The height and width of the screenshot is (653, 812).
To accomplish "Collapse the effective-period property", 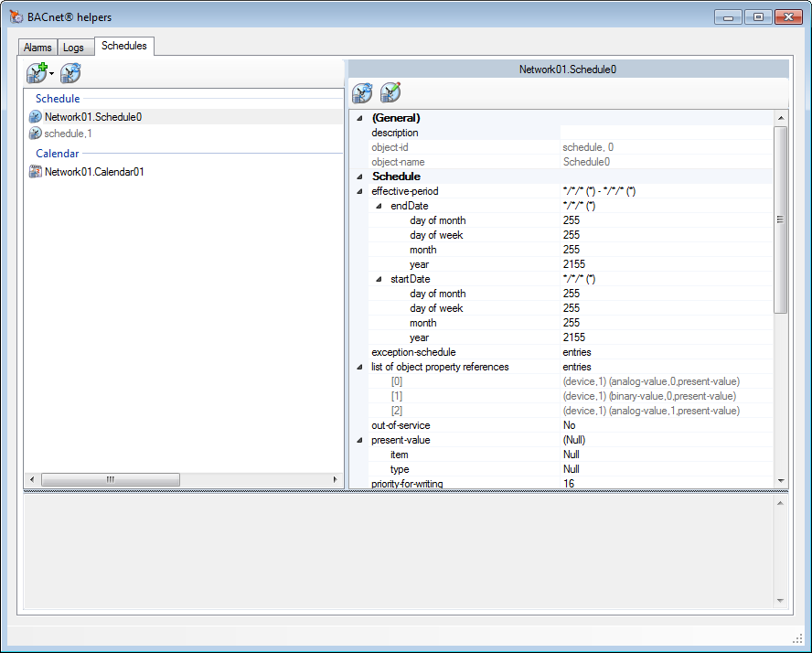I will (x=359, y=191).
